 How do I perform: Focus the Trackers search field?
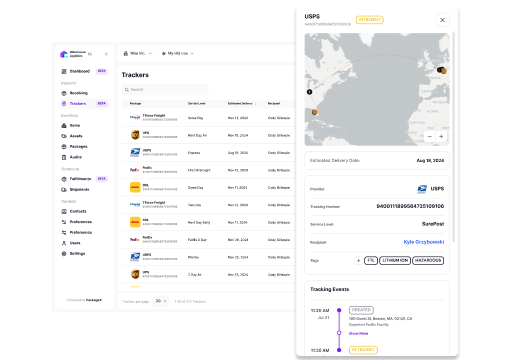165,90
